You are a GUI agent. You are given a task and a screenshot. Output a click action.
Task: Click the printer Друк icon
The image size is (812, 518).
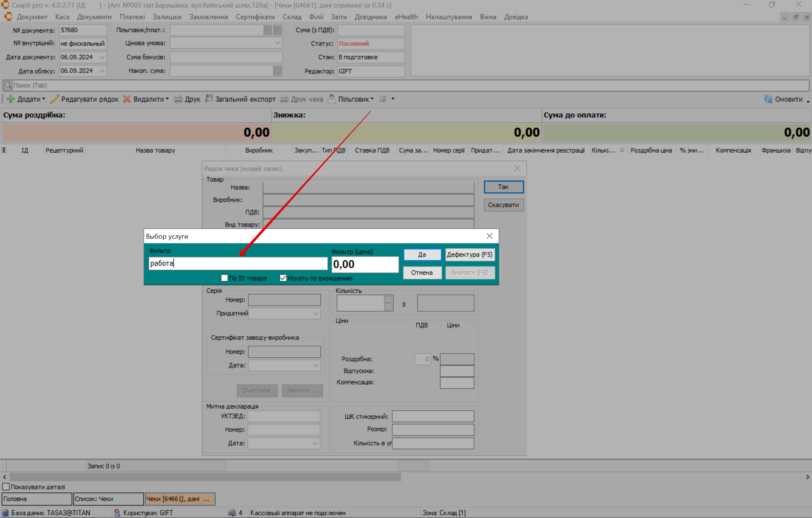coord(178,99)
